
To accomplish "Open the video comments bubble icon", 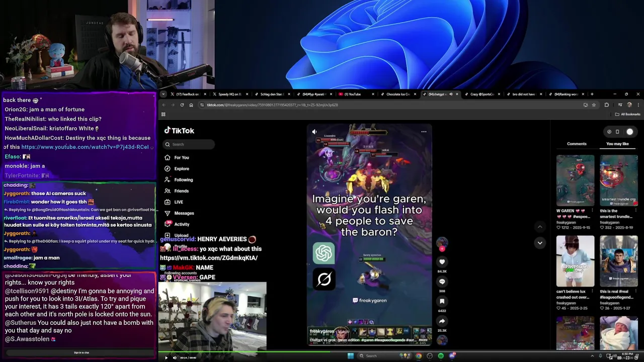I will pos(442,282).
